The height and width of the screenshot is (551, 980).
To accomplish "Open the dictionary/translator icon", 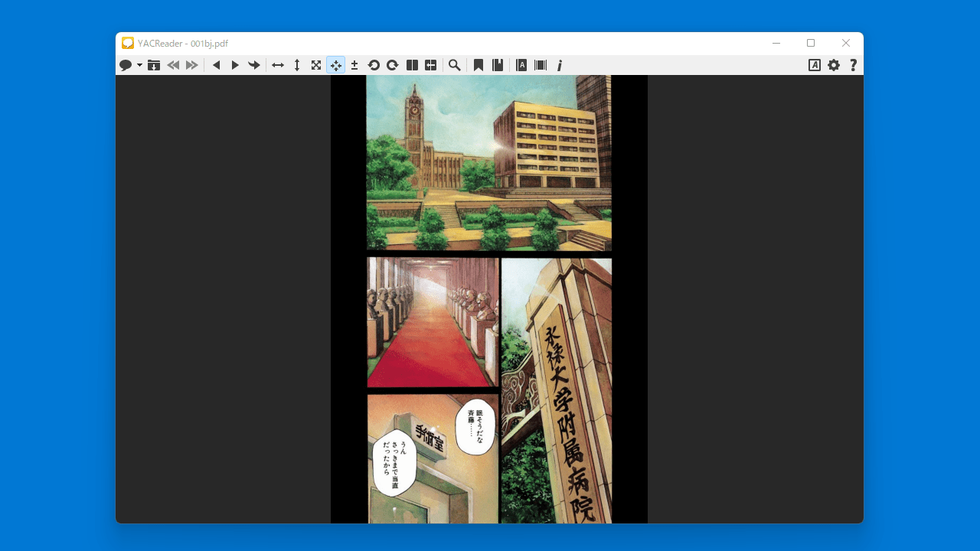I will [x=521, y=66].
